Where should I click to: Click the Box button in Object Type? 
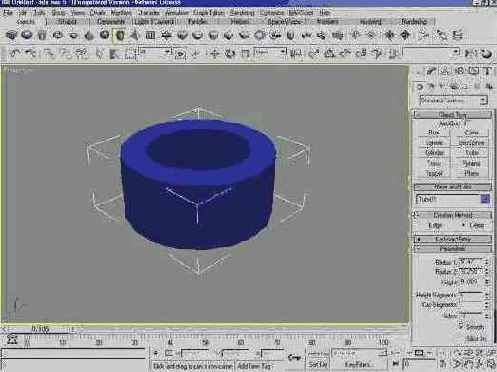point(434,133)
